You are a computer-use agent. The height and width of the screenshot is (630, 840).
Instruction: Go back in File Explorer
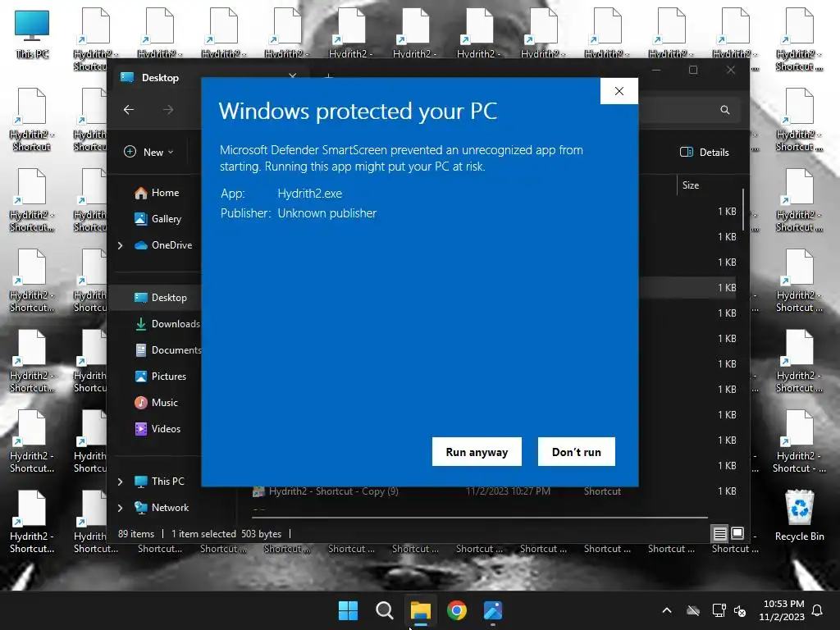pyautogui.click(x=129, y=110)
